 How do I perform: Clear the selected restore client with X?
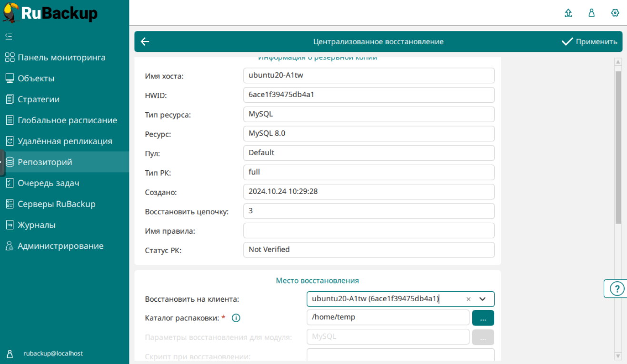[468, 299]
